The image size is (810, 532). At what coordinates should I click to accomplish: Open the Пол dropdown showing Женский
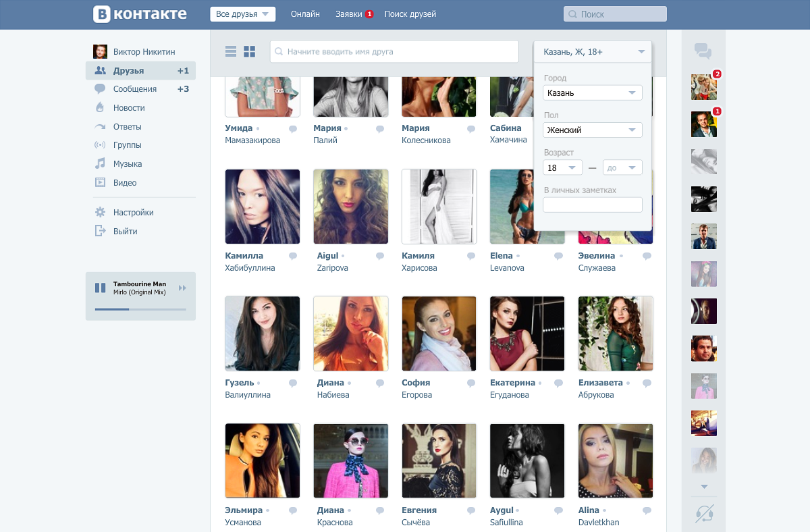pyautogui.click(x=593, y=130)
